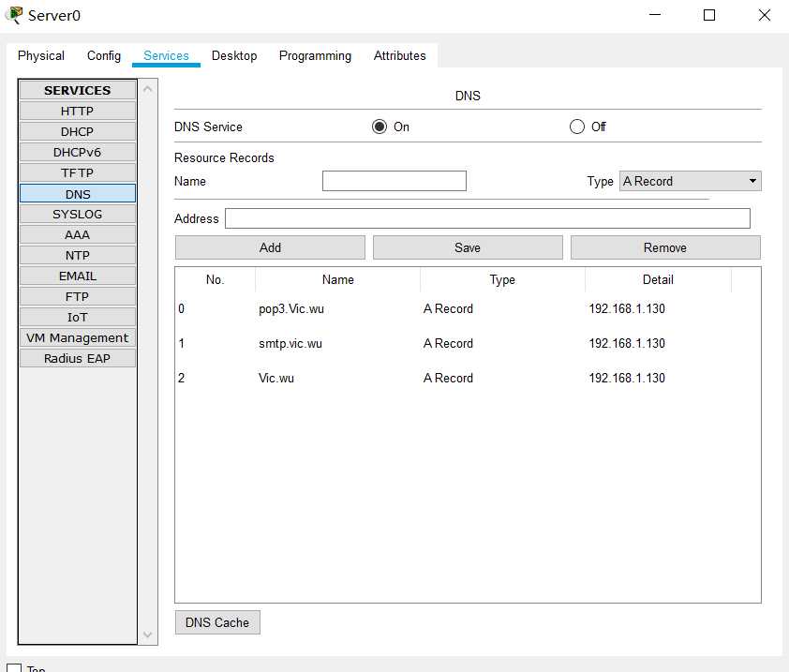This screenshot has height=672, width=789.
Task: Open the SYSLOG service
Action: point(78,214)
